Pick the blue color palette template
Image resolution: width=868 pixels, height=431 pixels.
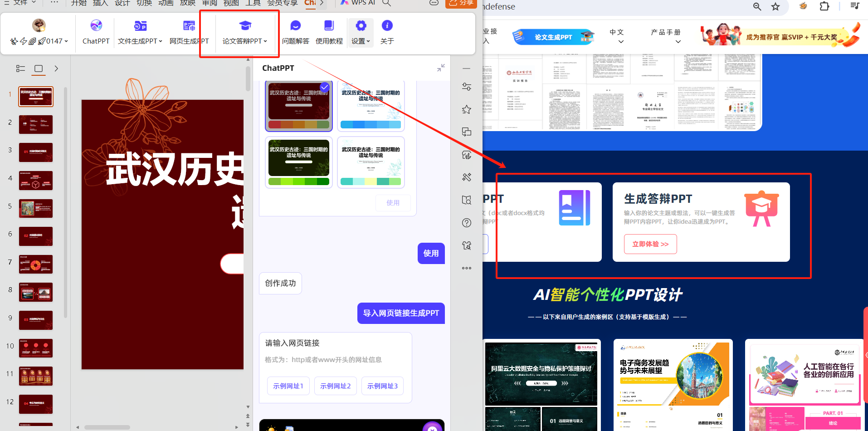click(371, 106)
